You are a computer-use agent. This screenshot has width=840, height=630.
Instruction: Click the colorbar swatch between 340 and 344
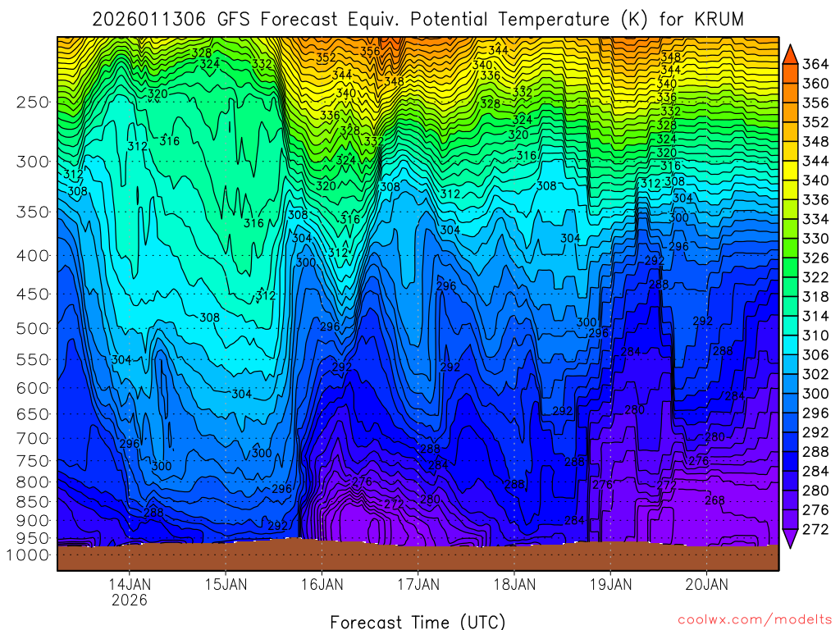pyautogui.click(x=790, y=171)
